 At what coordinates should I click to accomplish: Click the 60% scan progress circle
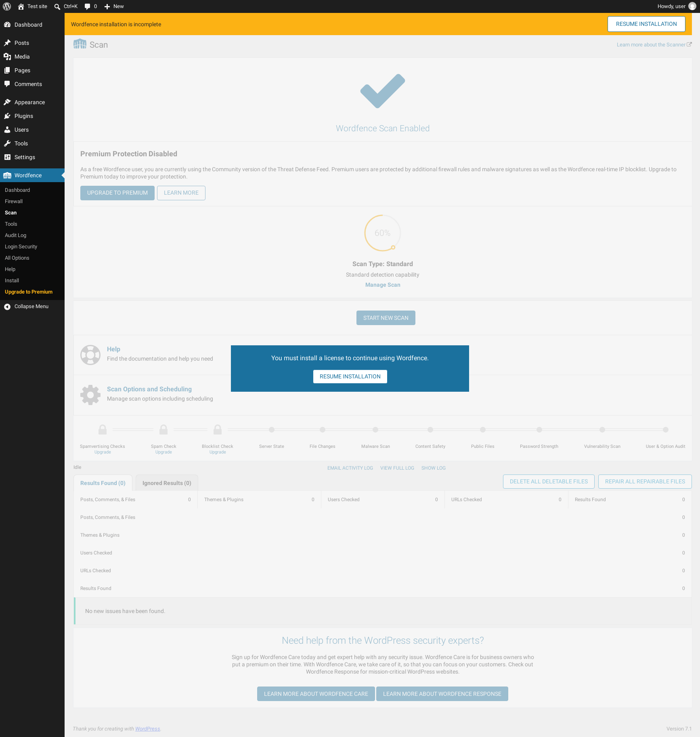383,233
